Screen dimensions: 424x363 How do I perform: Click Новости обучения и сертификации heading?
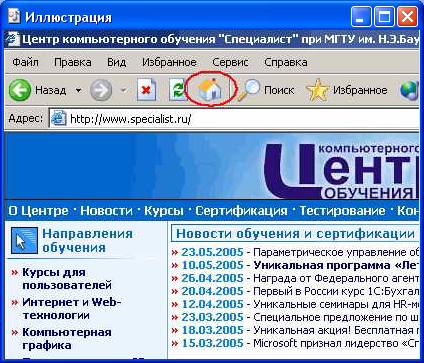tap(295, 234)
